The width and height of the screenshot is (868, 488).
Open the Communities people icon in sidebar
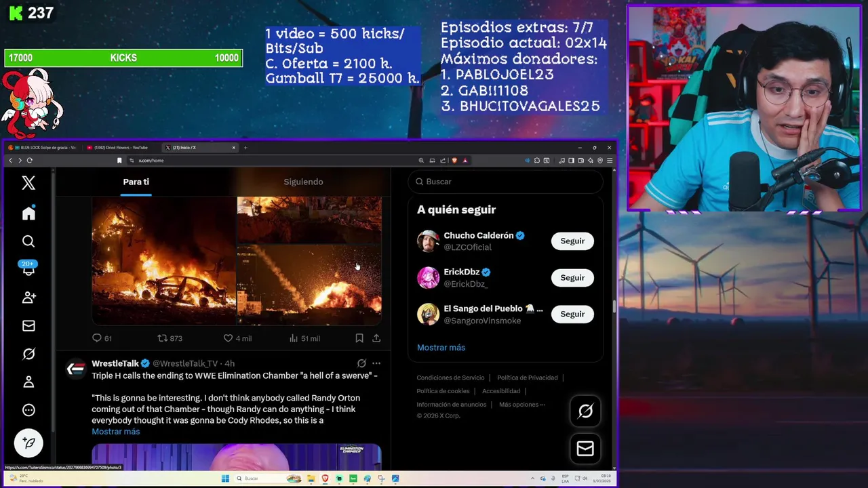pos(28,298)
